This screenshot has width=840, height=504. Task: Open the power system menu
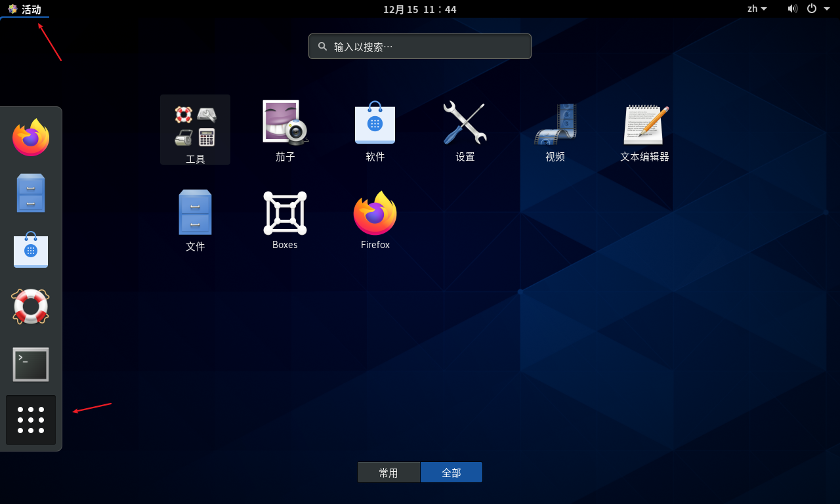(x=817, y=9)
